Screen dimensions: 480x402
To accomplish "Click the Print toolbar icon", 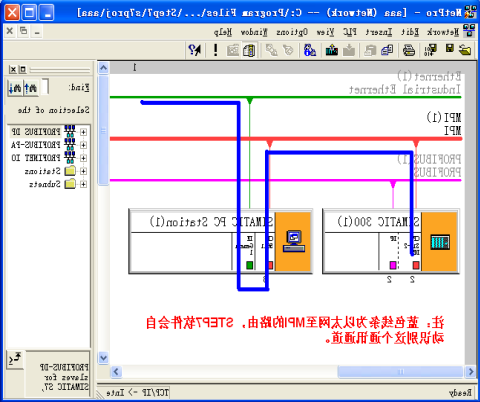I will (409, 50).
